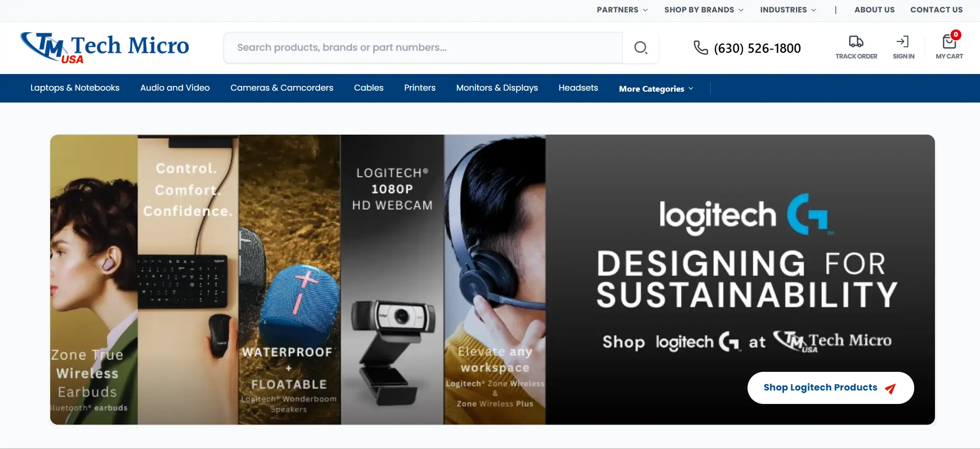Open Laptops & Notebooks category
980x449 pixels.
click(75, 88)
